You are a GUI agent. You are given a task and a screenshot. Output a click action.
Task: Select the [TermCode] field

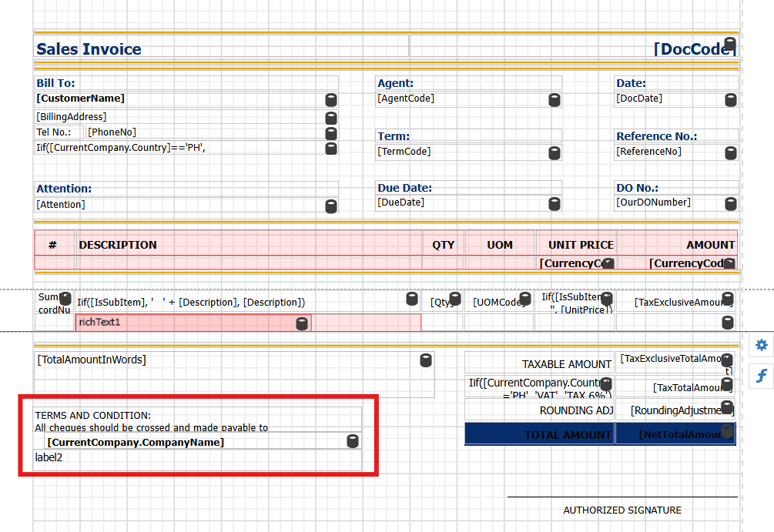tap(468, 152)
